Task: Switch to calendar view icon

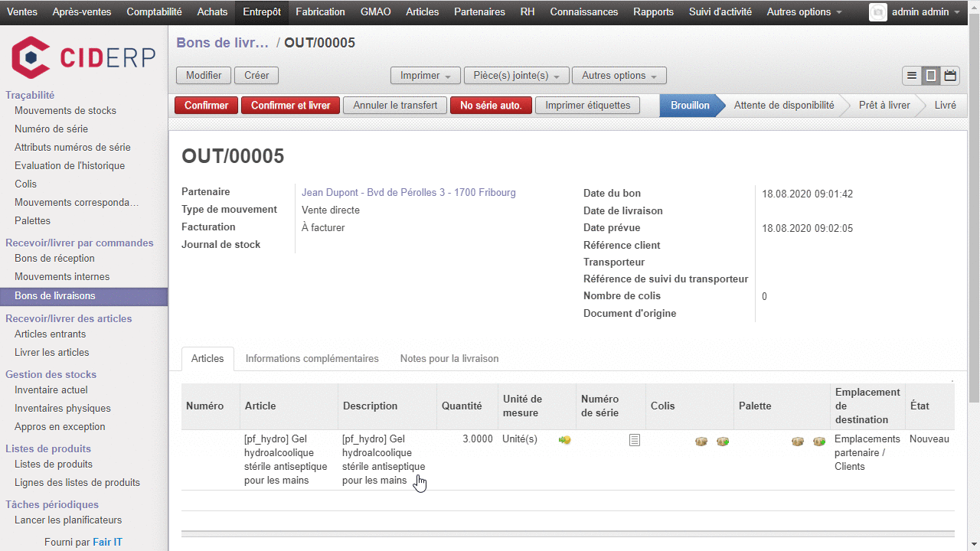Action: [x=950, y=76]
